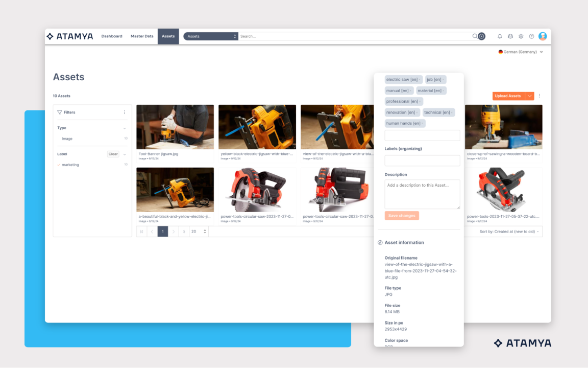
Task: Click the funnel icon next to Filters
Action: coord(60,112)
